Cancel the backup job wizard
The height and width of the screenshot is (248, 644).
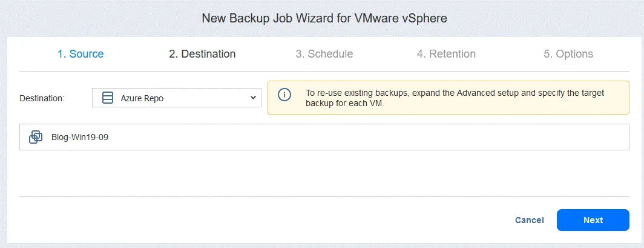click(x=530, y=220)
